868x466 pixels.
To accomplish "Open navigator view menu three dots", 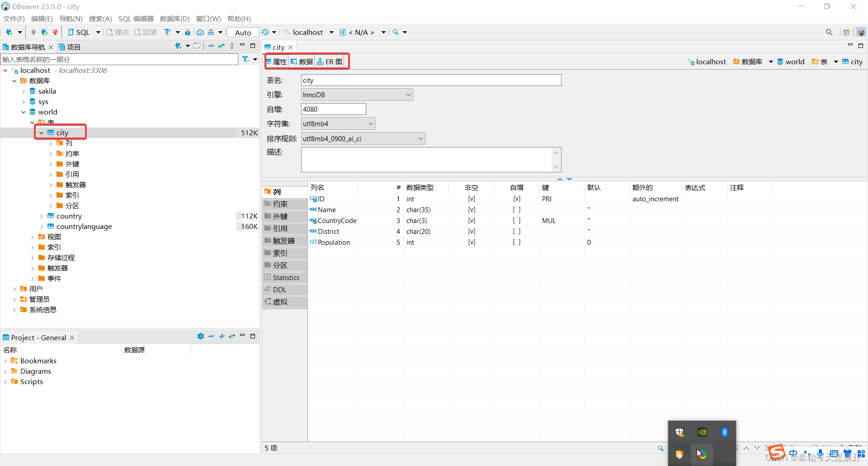I will [x=232, y=46].
